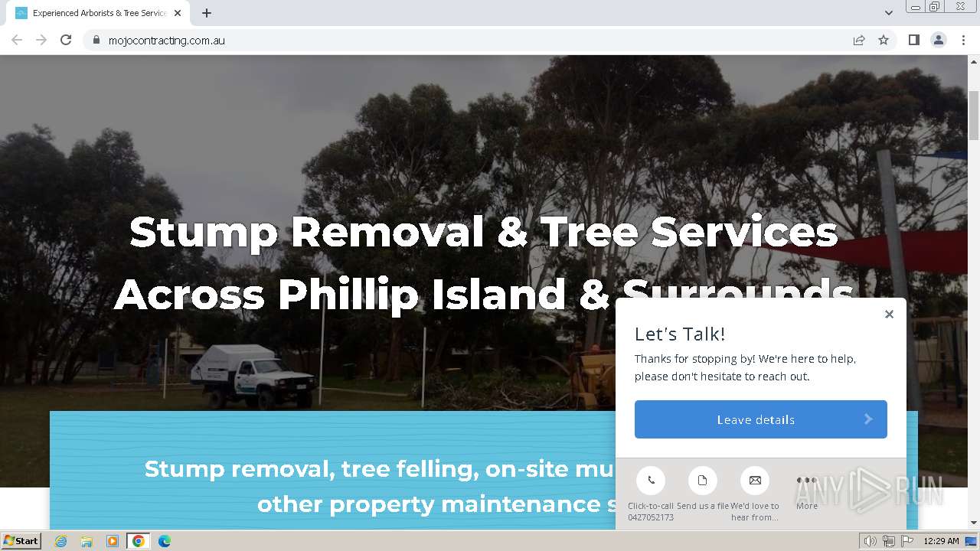980x551 pixels.
Task: Close the Experienced Arborists tab
Action: [178, 13]
